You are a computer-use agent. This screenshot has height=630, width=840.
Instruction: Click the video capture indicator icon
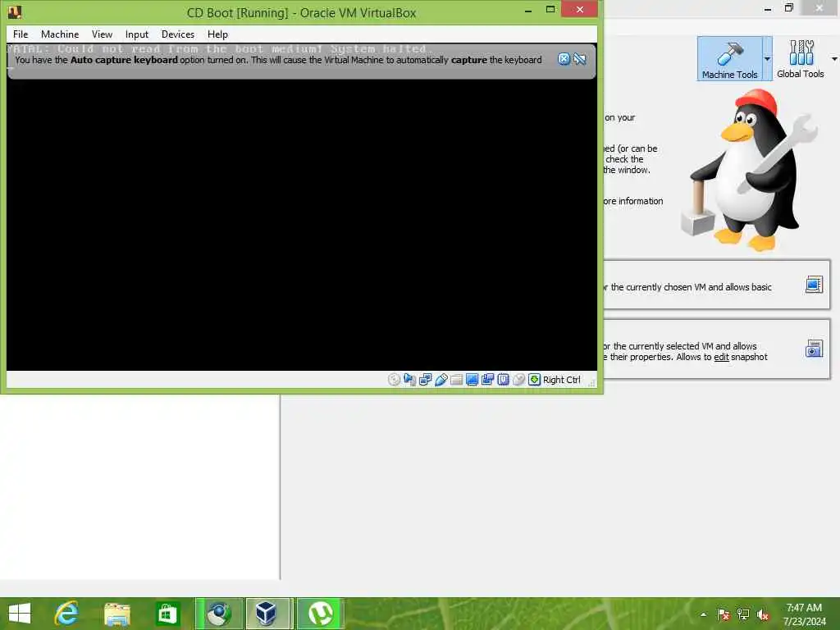(x=487, y=380)
